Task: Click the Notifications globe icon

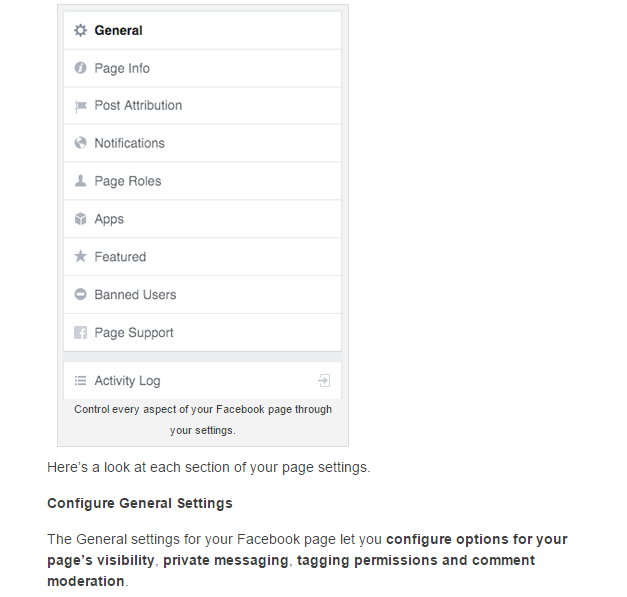Action: coord(81,143)
